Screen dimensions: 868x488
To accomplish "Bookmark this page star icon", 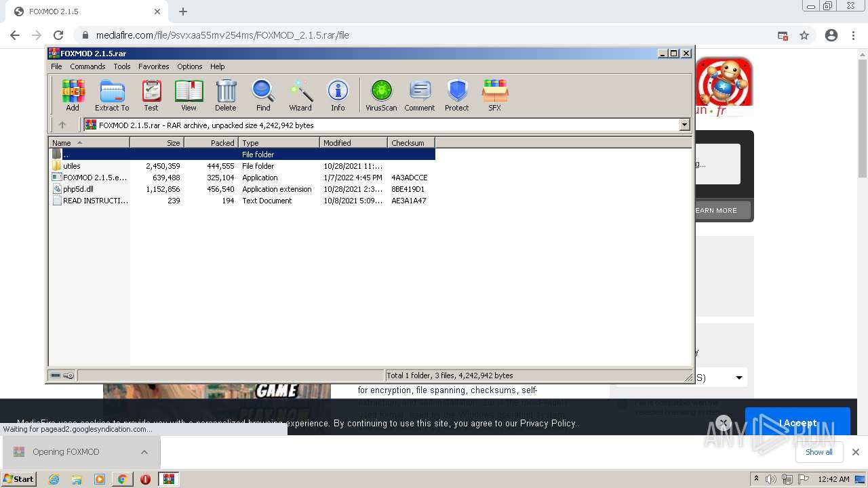I will [x=804, y=35].
